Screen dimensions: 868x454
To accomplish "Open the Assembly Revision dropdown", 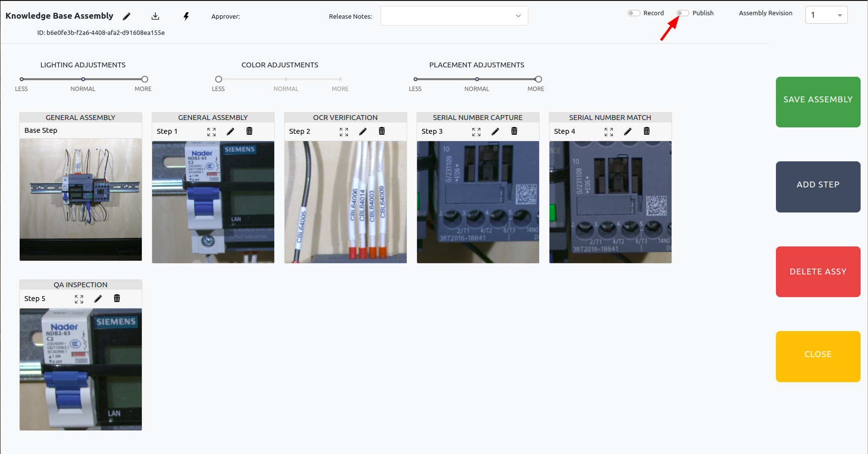I will coord(826,15).
